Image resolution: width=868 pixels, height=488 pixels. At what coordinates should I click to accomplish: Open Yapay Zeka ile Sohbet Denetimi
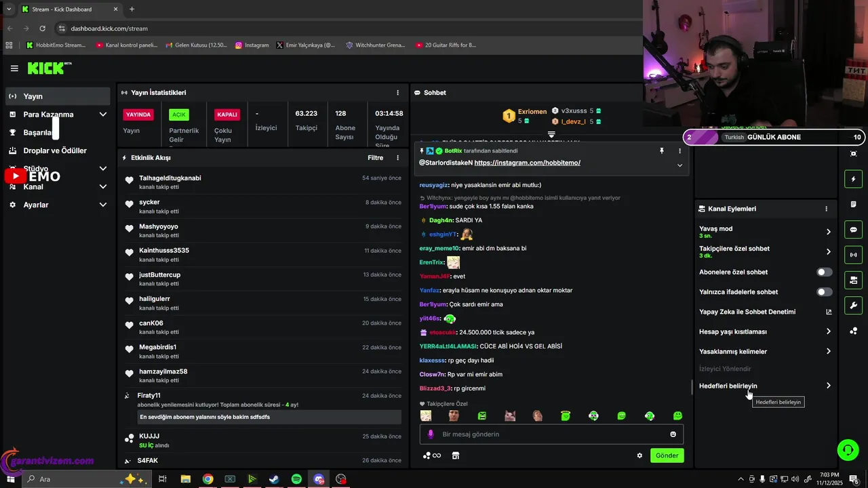coord(765,312)
